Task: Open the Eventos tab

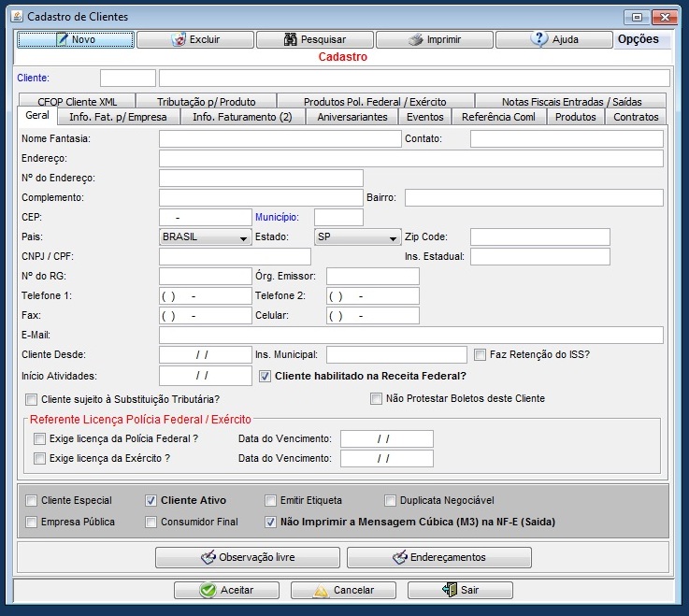Action: [425, 117]
